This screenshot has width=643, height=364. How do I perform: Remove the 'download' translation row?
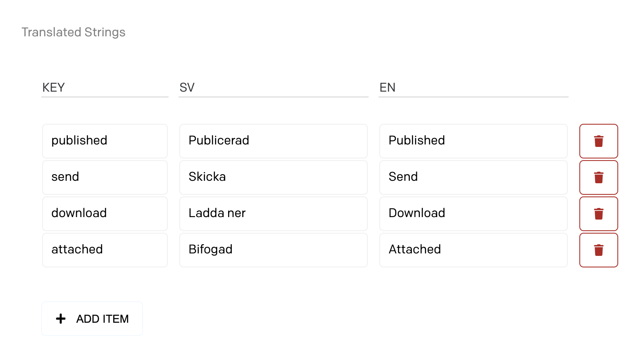(x=598, y=214)
